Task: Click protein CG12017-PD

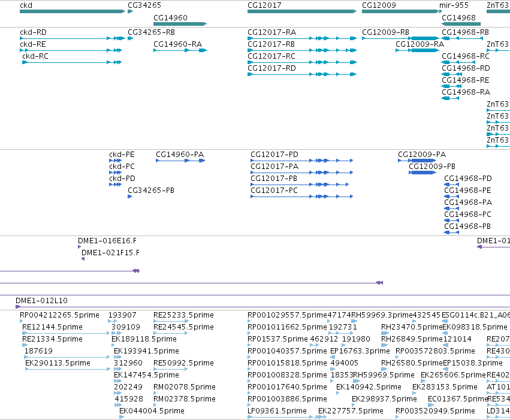Action: coord(274,155)
